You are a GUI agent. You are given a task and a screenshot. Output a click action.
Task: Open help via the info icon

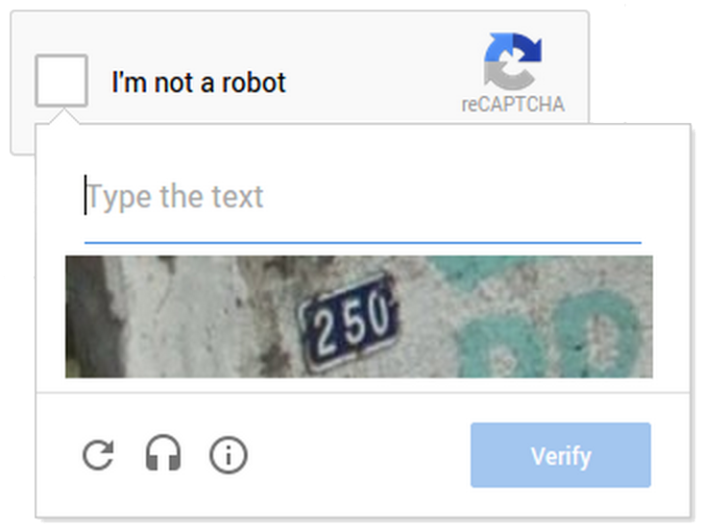click(x=228, y=456)
